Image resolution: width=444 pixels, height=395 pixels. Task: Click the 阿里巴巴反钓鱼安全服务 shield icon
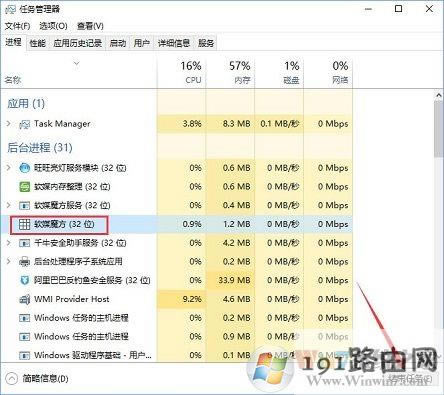[24, 280]
